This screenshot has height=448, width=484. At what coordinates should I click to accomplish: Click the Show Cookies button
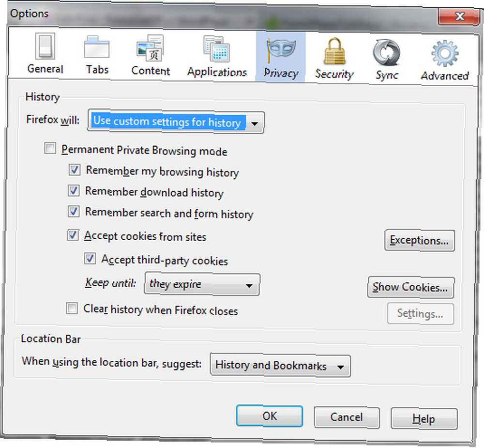point(411,287)
